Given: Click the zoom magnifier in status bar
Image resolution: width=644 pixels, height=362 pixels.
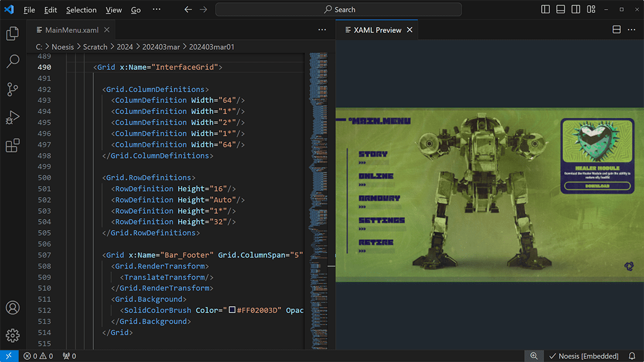Looking at the screenshot, I should 534,356.
